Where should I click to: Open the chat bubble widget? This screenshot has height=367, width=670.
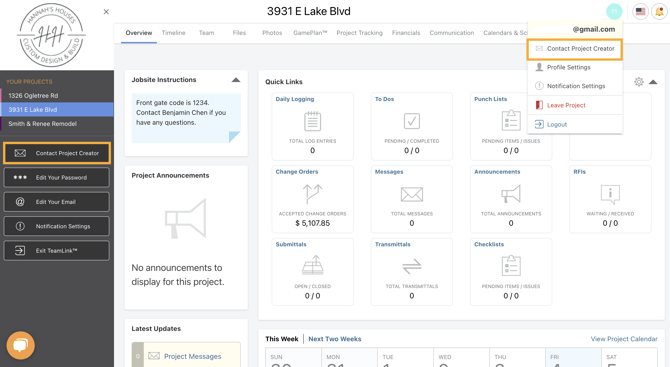(x=21, y=345)
